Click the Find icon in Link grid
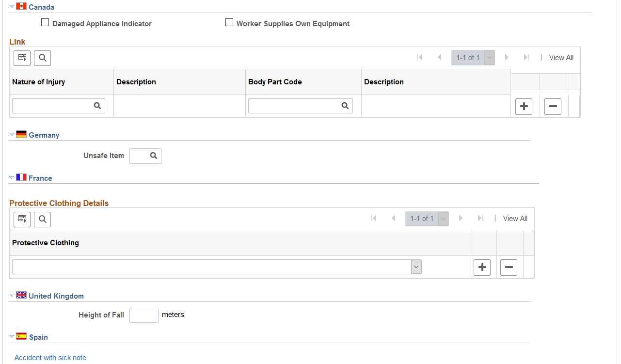 click(43, 58)
